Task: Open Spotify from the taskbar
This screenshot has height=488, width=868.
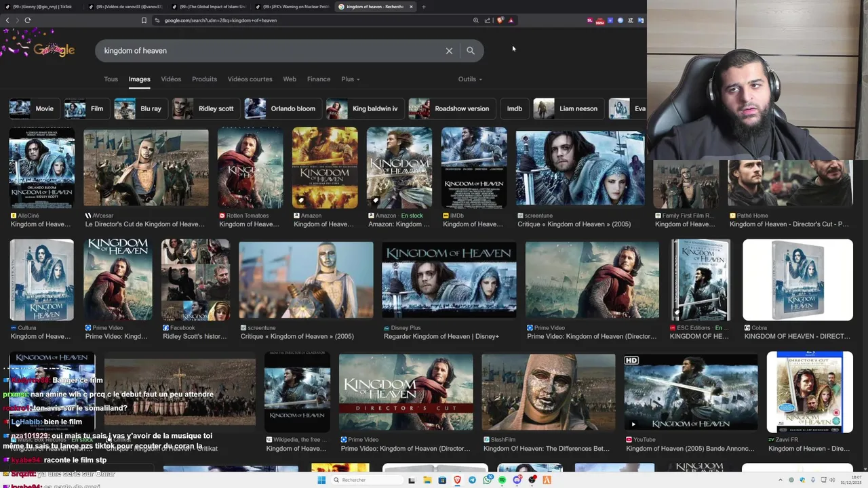Action: click(x=502, y=480)
